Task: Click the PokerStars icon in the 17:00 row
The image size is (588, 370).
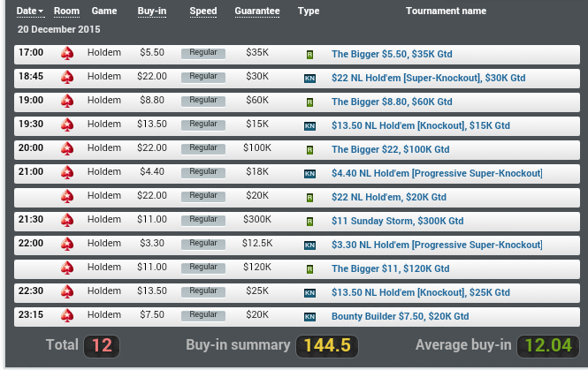Action: coord(67,54)
